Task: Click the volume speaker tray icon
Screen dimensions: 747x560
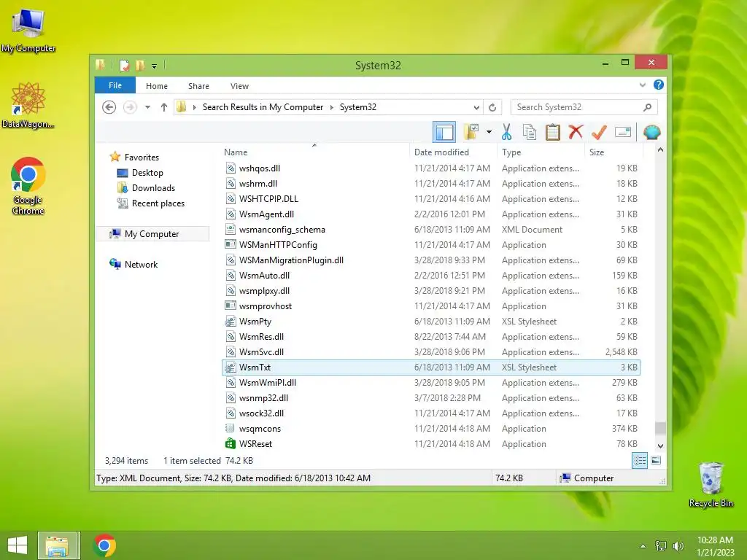Action: pyautogui.click(x=678, y=546)
